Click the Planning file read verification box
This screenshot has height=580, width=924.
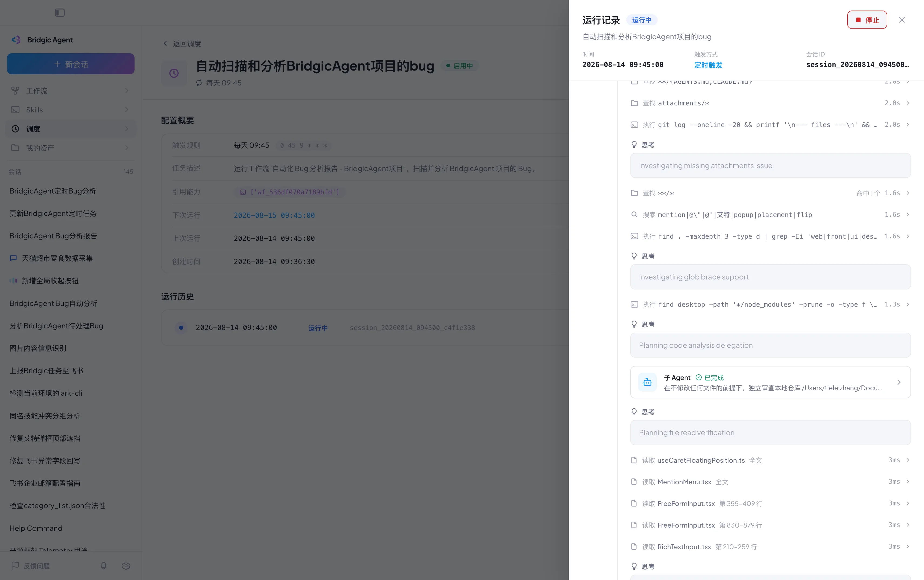point(770,432)
